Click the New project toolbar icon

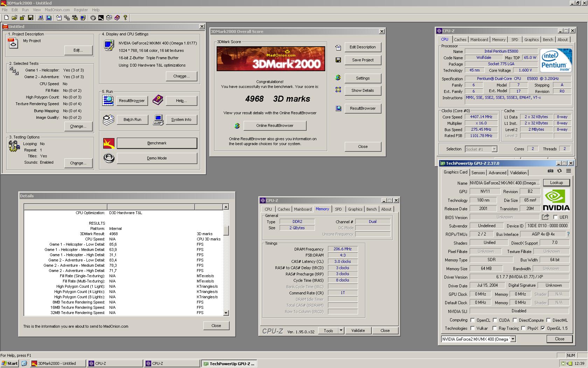tap(6, 18)
